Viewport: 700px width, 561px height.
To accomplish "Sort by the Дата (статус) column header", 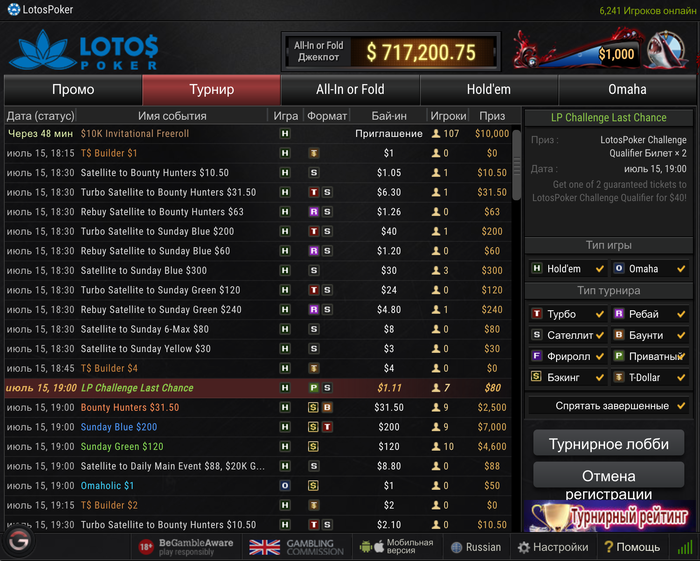I will click(40, 116).
